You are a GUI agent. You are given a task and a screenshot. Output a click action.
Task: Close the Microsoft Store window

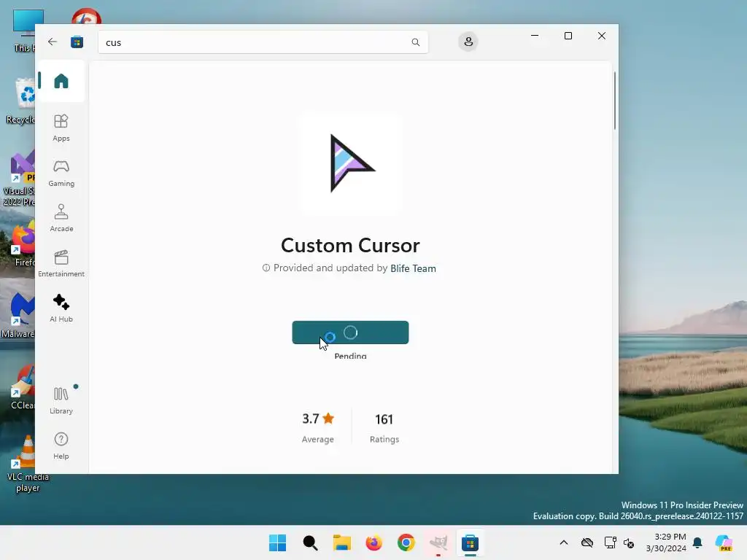(602, 36)
